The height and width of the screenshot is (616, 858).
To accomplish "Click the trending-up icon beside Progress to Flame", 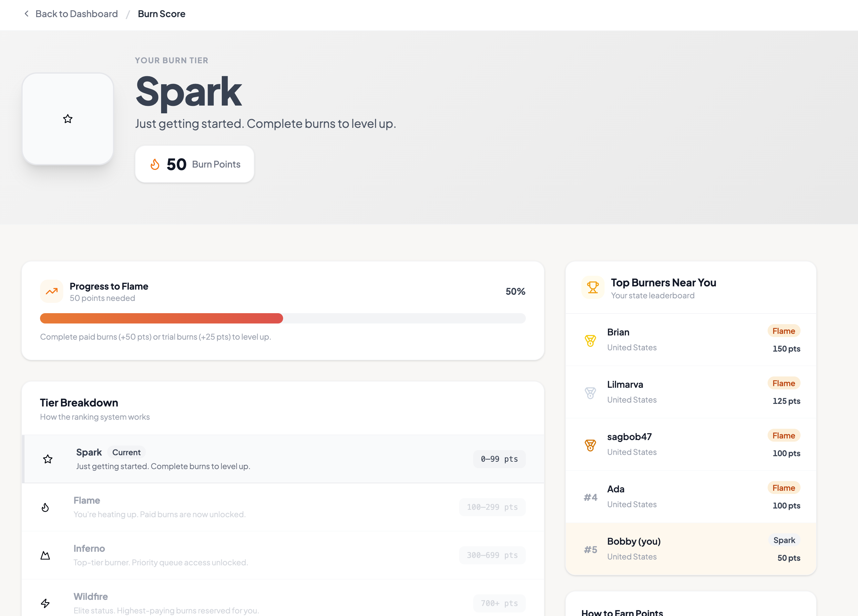I will [51, 291].
